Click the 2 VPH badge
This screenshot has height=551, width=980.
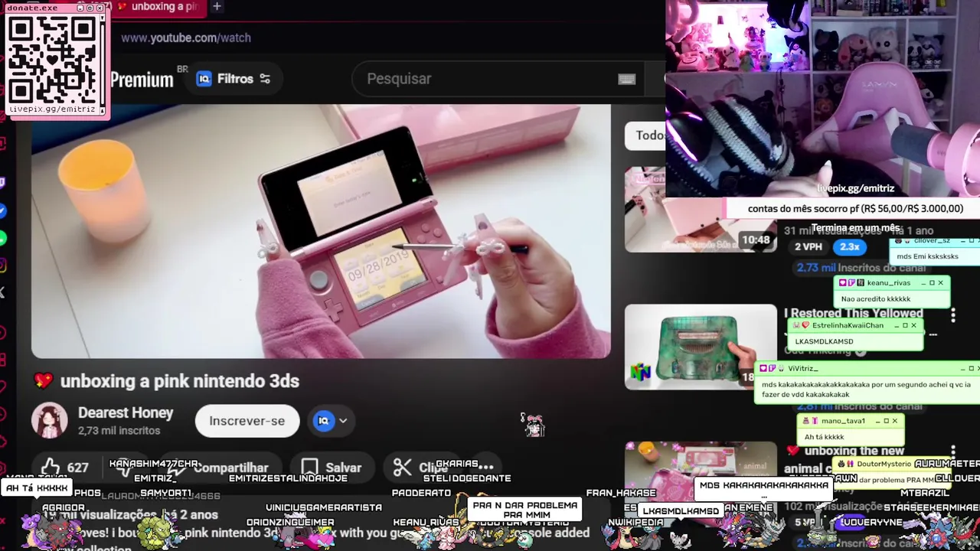808,246
